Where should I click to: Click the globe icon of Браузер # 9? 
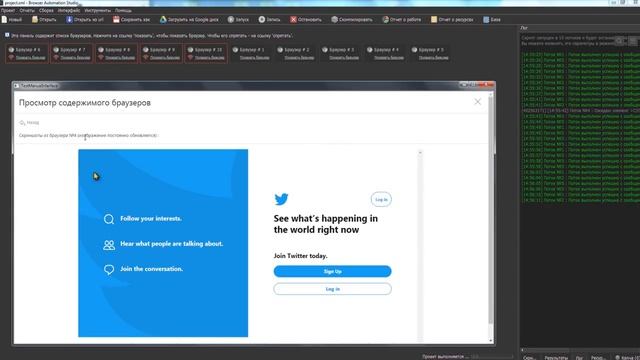146,50
